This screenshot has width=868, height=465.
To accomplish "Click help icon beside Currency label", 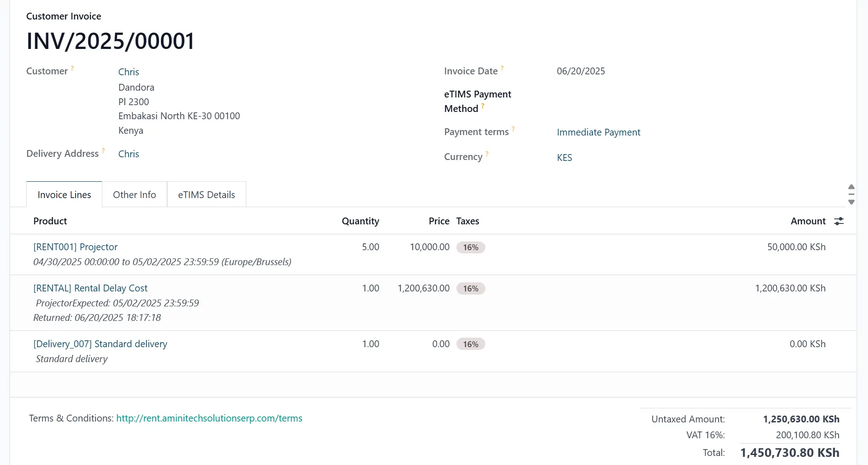I will coord(487,154).
